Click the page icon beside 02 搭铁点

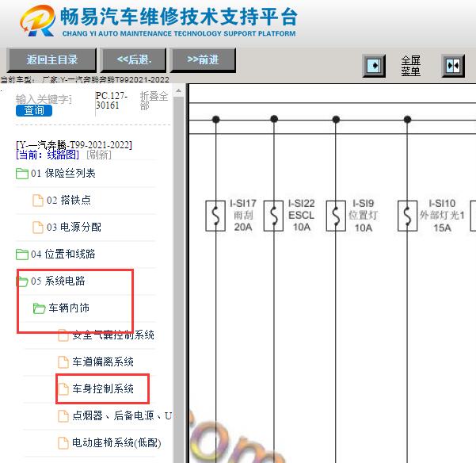[38, 201]
